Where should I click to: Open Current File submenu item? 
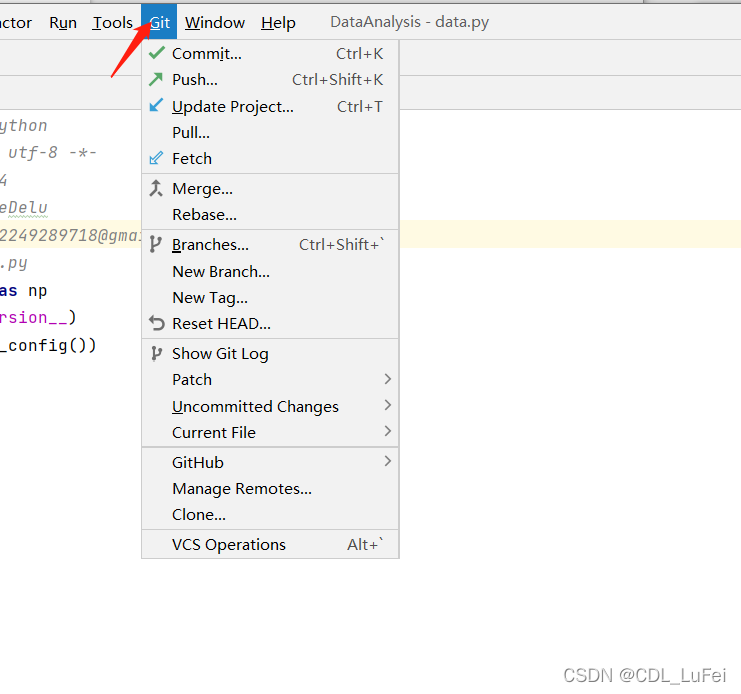coord(270,432)
